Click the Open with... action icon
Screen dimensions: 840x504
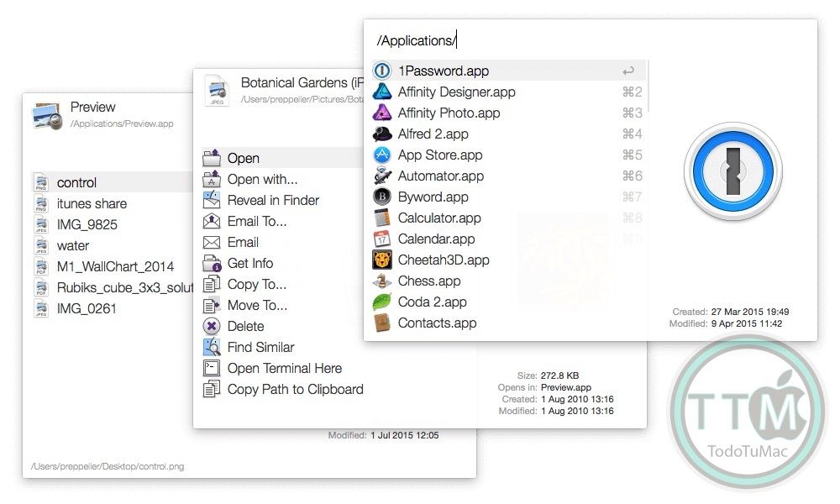212,179
